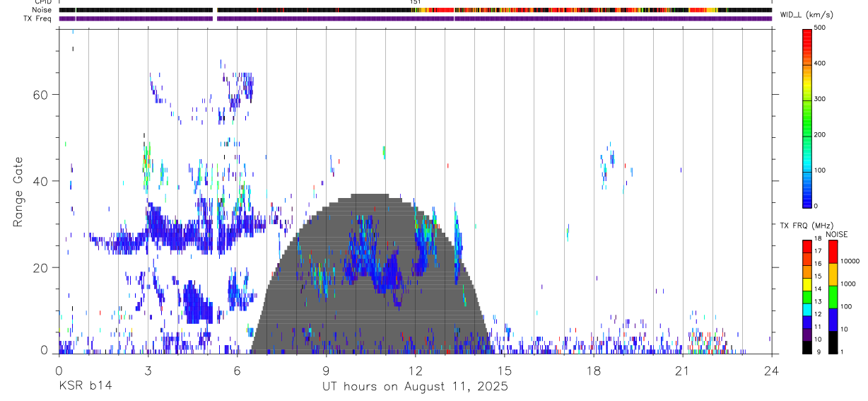Click the 60 tick on Range Gate axis
The height and width of the screenshot is (401, 868).
(40, 94)
